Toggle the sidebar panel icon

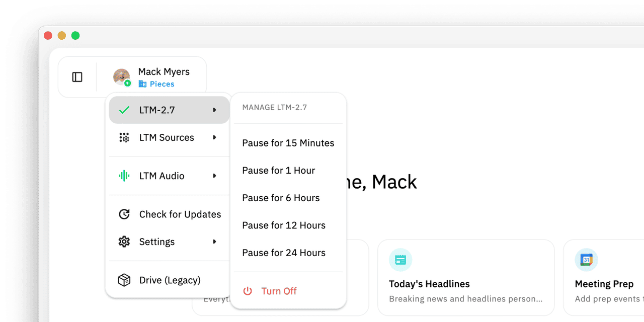(77, 77)
